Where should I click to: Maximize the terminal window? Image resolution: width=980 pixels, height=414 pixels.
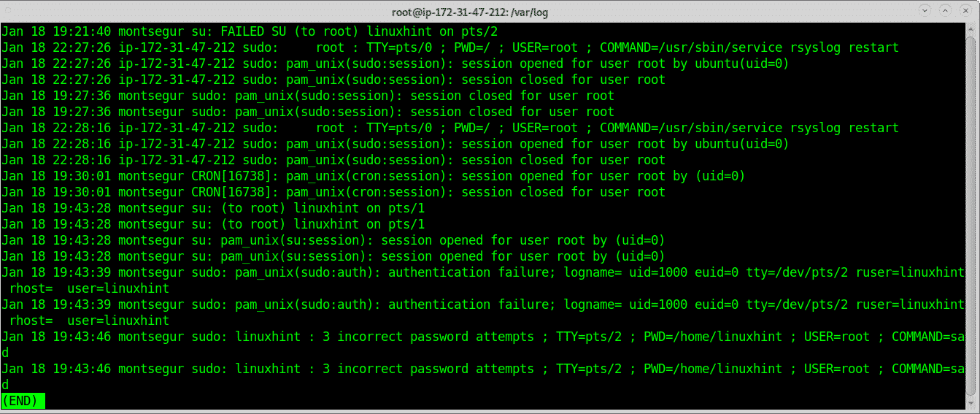[945, 11]
